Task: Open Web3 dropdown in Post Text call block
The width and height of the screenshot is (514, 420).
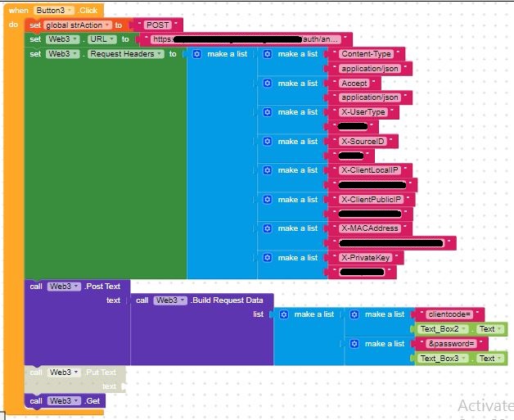Action: click(64, 287)
